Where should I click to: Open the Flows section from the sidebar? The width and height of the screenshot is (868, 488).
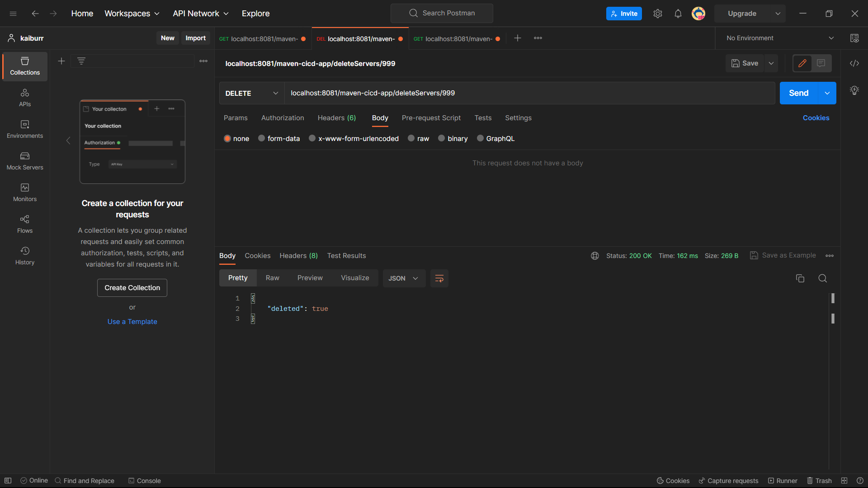24,224
